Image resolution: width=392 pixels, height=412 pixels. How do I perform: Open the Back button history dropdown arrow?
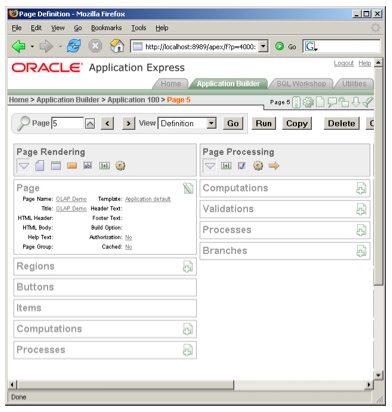(32, 46)
